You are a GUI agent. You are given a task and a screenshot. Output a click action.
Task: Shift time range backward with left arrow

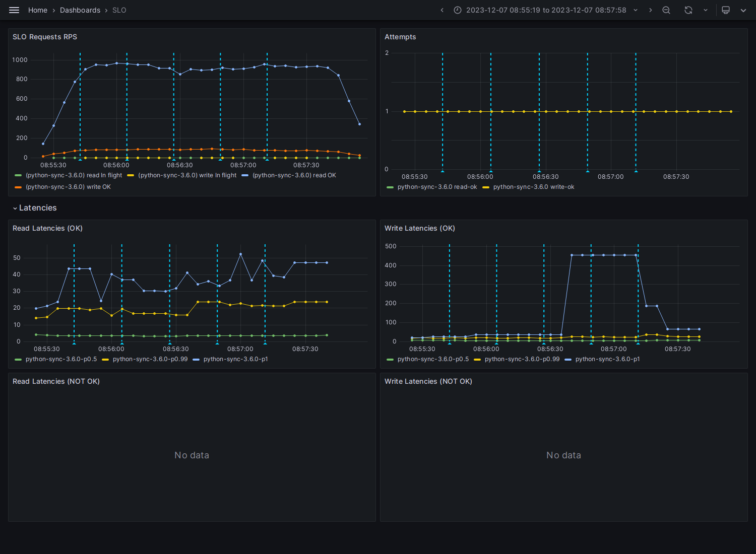(442, 10)
